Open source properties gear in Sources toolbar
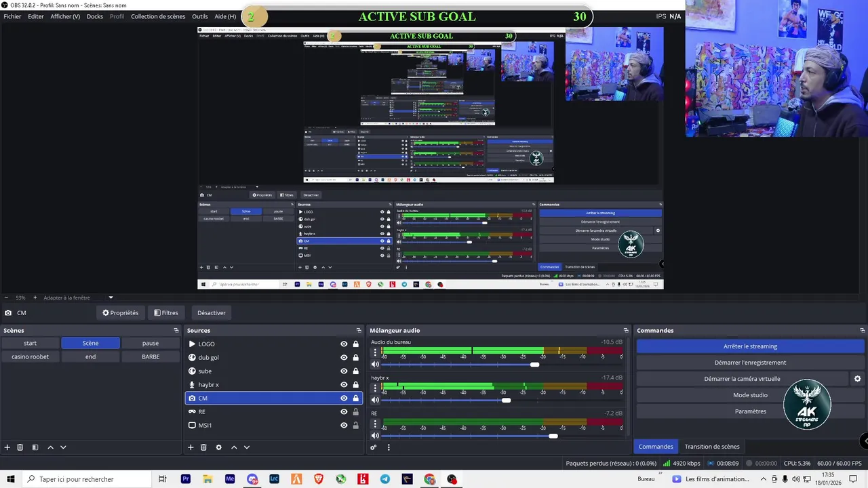The width and height of the screenshot is (868, 488). (x=218, y=447)
